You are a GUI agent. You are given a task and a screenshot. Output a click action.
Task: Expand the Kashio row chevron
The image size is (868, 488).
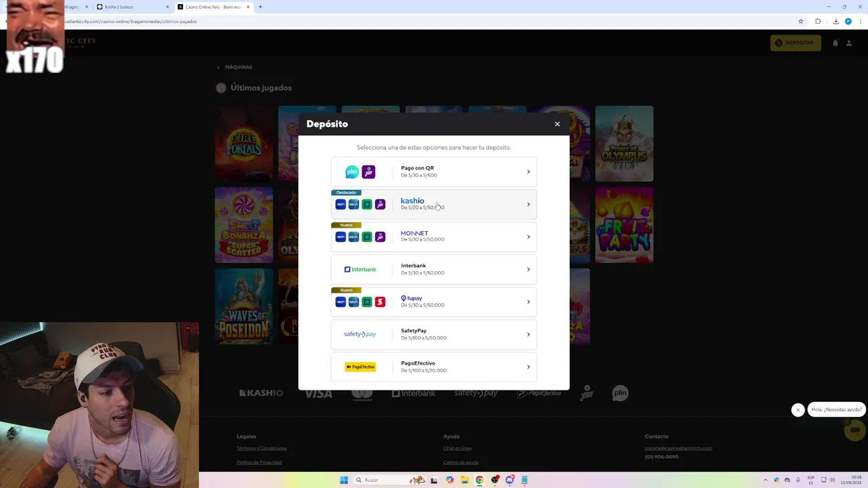(528, 204)
